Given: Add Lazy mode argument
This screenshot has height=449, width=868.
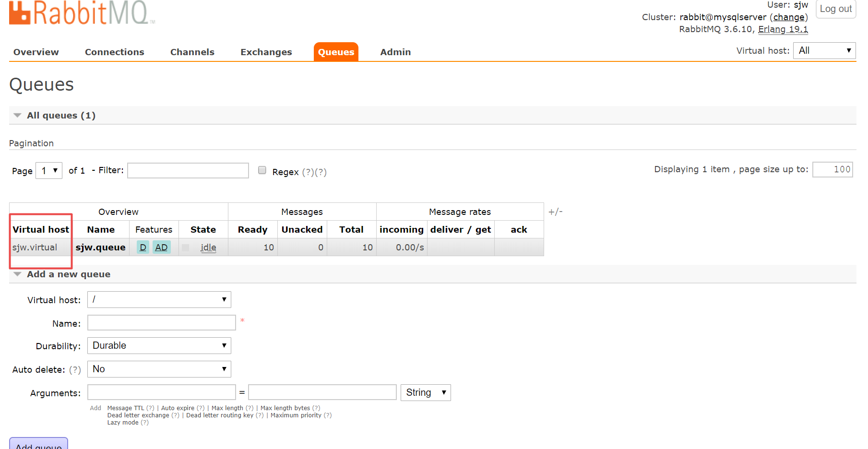Looking at the screenshot, I should tap(123, 423).
